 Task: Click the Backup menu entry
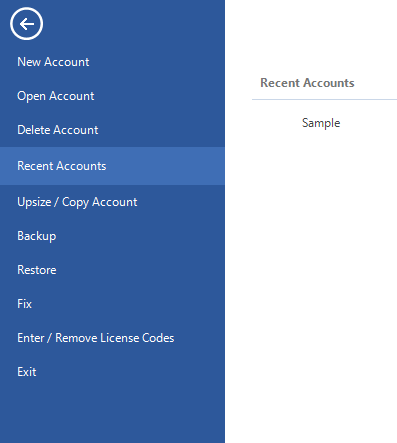coord(37,236)
